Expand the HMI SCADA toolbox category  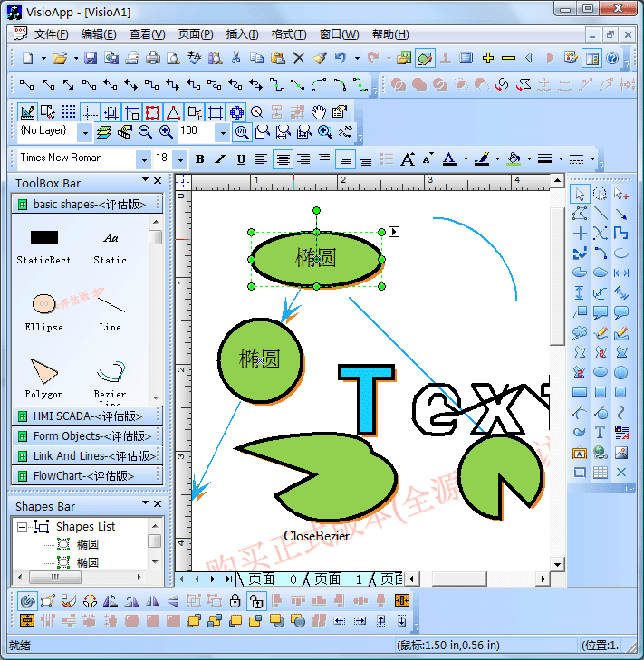(x=87, y=416)
